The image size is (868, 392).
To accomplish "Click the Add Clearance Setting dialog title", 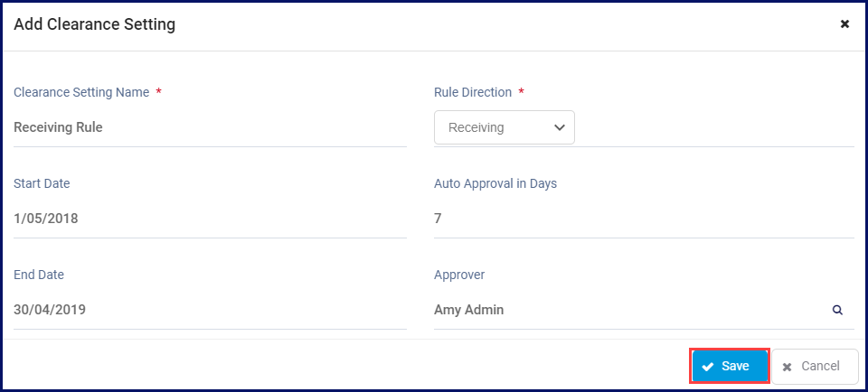I will [x=94, y=24].
